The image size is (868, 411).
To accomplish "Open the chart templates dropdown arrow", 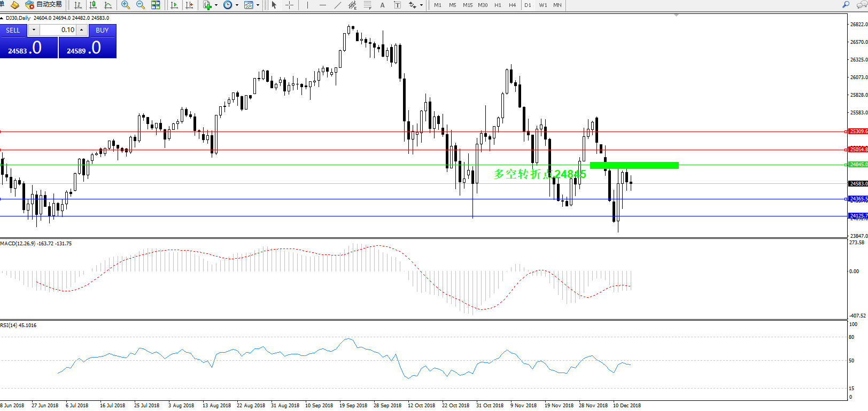I will point(258,5).
